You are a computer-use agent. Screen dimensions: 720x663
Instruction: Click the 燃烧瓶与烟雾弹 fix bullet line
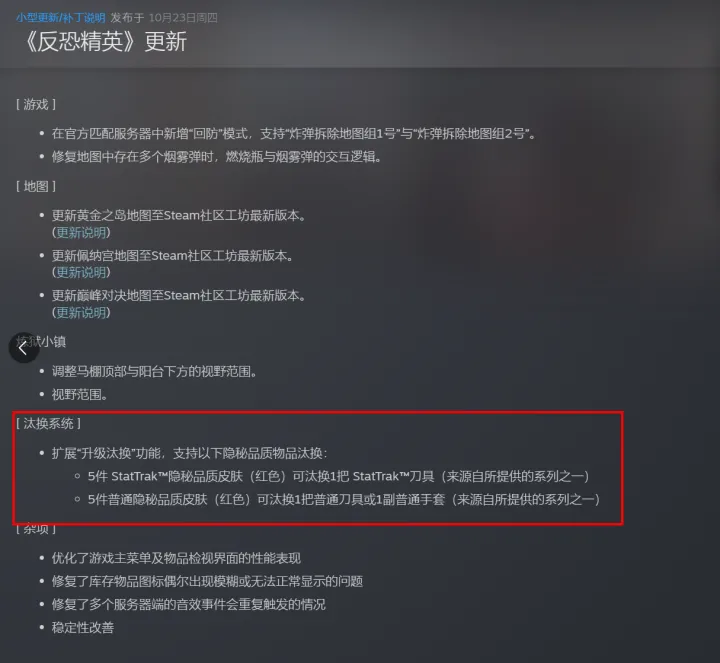(x=216, y=157)
